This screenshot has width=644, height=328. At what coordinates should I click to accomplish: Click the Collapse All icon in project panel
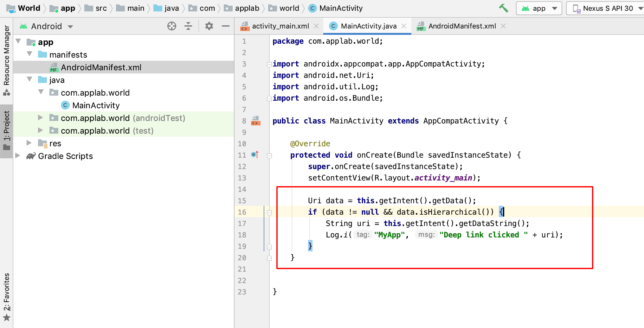(x=188, y=26)
